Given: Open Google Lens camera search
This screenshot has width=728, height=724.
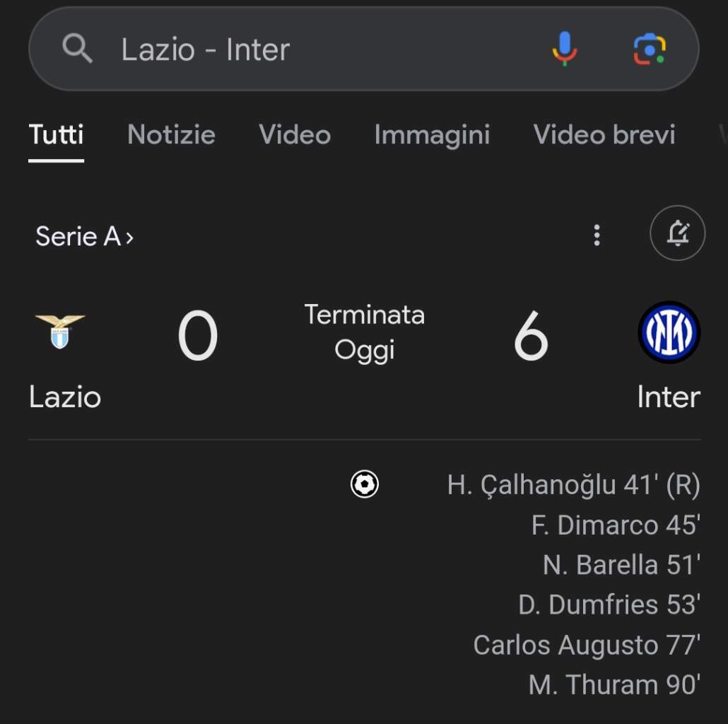Looking at the screenshot, I should 650,49.
